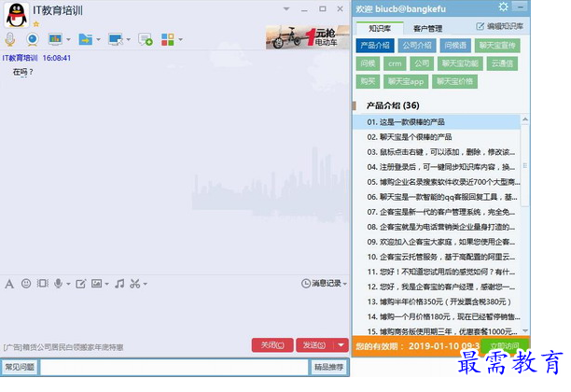Open chat window title bar dropdown arrow
This screenshot has height=392, width=571.
pyautogui.click(x=286, y=8)
